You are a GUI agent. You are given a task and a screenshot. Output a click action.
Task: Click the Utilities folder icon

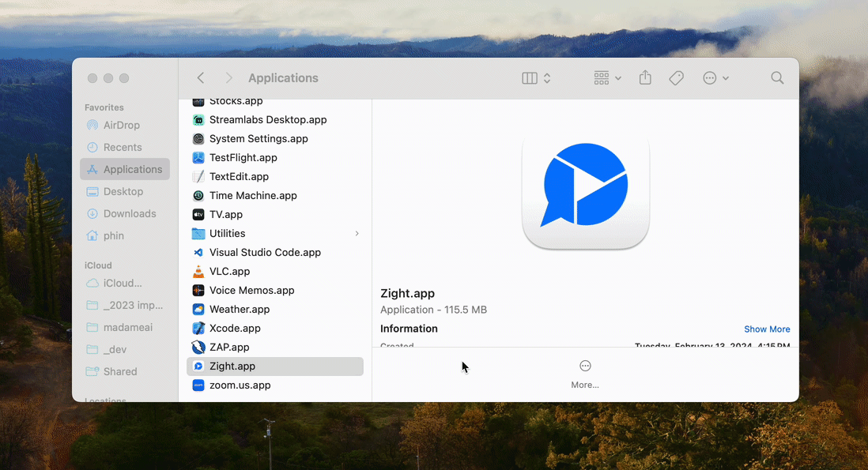pyautogui.click(x=198, y=233)
